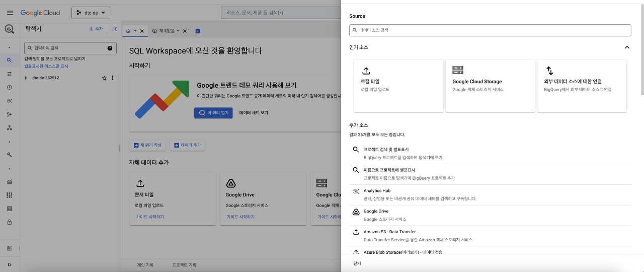Choose Google Drive in additional sources list
This screenshot has height=272, width=644.
490,215
